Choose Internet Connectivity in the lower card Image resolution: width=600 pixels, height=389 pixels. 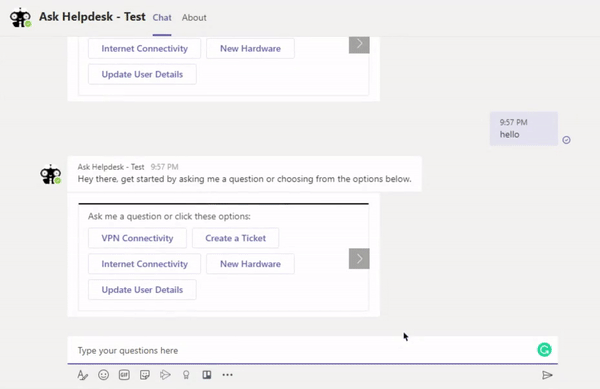[144, 264]
